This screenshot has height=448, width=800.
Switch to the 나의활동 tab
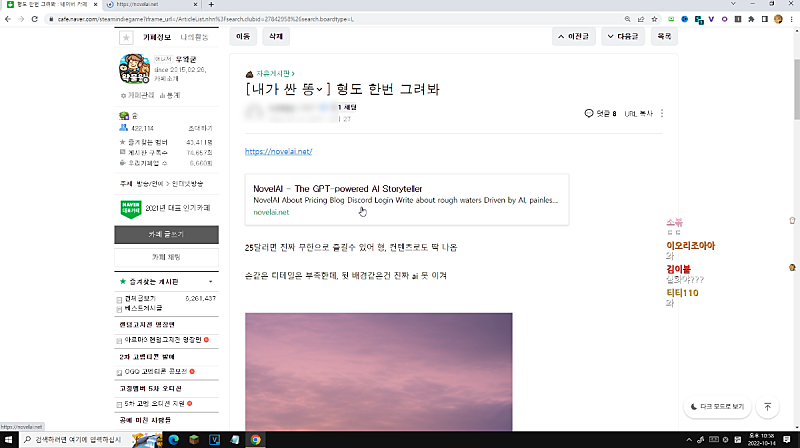tap(196, 37)
